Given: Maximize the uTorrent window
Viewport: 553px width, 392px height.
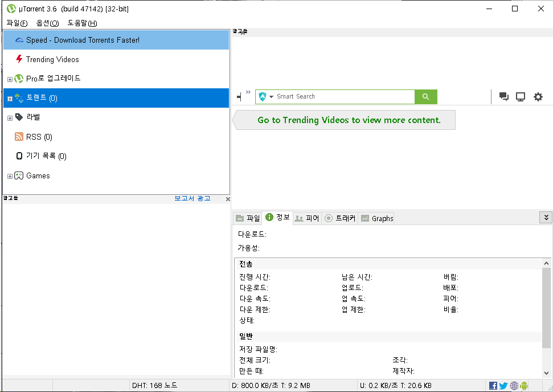Looking at the screenshot, I should coord(515,9).
